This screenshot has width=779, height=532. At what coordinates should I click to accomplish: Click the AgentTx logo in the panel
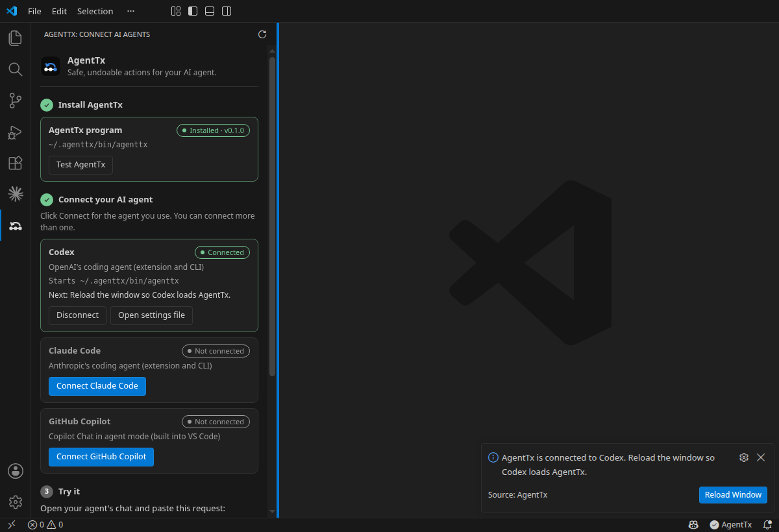point(51,66)
